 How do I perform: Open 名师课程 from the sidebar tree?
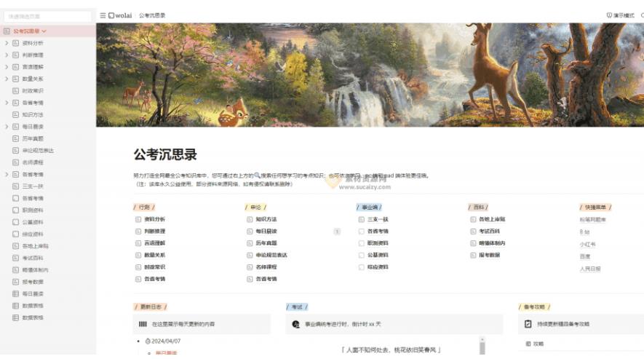coord(33,162)
